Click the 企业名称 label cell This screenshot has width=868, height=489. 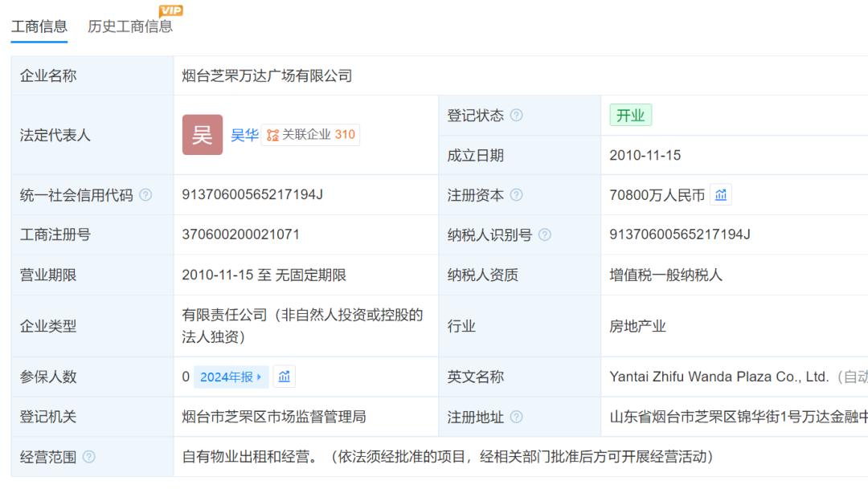pyautogui.click(x=92, y=75)
